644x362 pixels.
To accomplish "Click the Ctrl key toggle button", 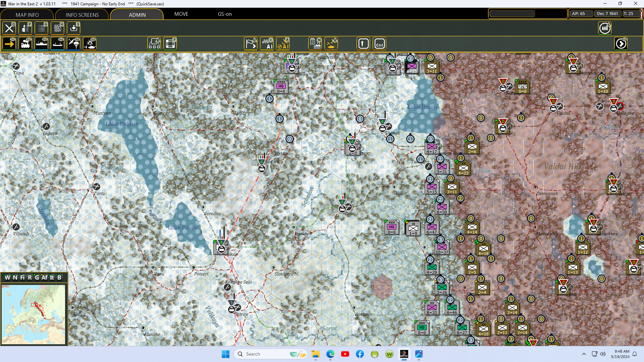I will pos(379,44).
